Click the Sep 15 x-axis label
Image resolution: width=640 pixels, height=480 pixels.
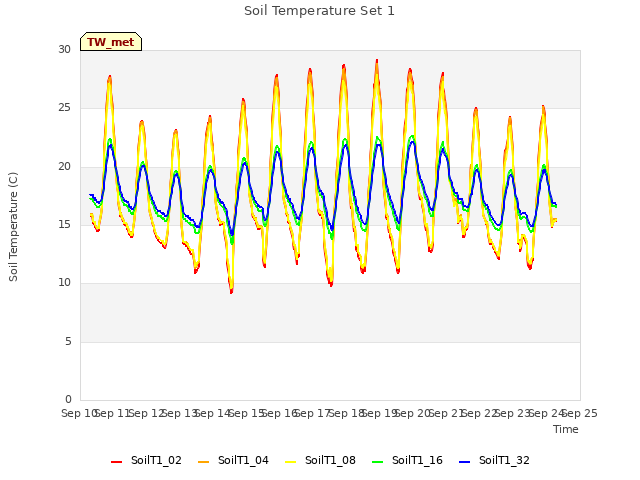click(246, 413)
